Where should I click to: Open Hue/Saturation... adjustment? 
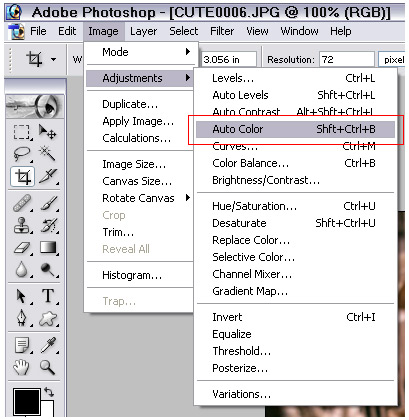tap(295, 206)
